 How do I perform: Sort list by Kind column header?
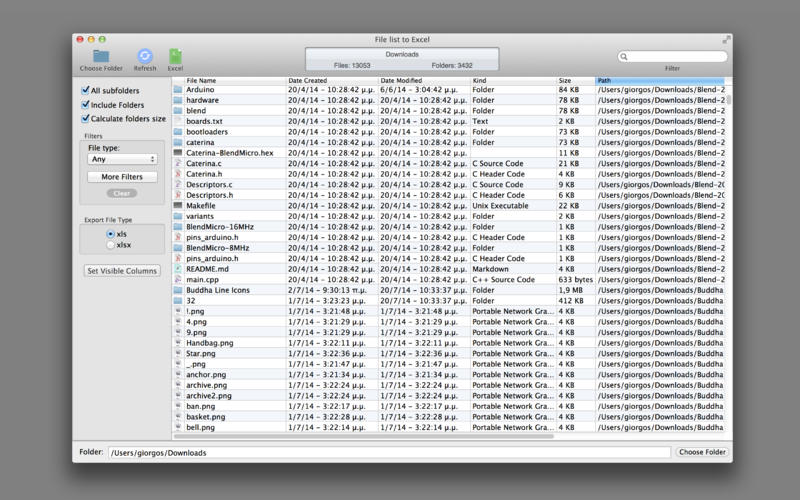pyautogui.click(x=512, y=80)
